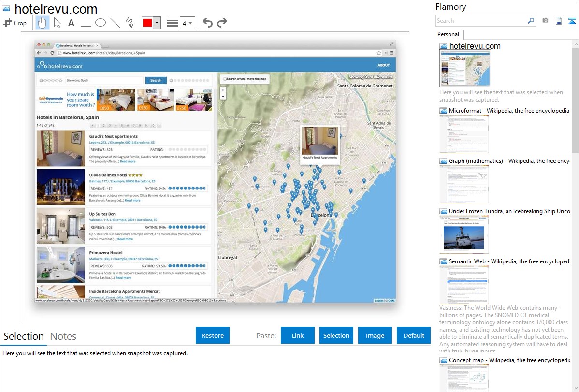Select the Microformat Wikipedia thumbnail
Screen dimensions: 579x392
point(464,134)
